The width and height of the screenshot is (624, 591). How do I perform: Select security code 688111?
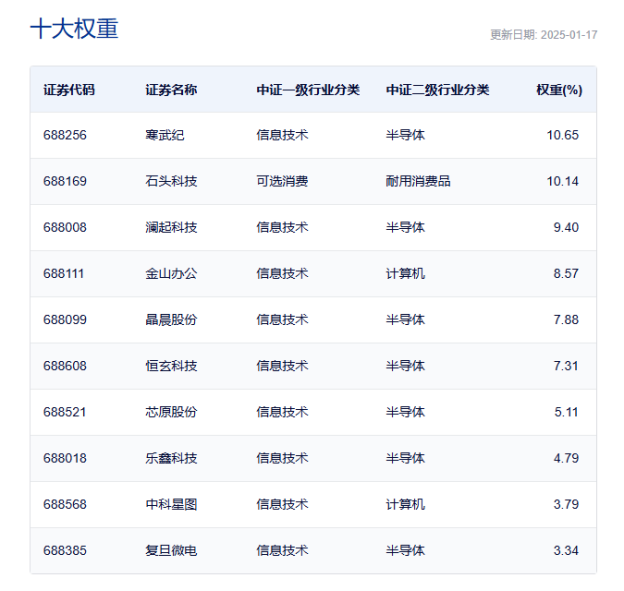click(64, 274)
